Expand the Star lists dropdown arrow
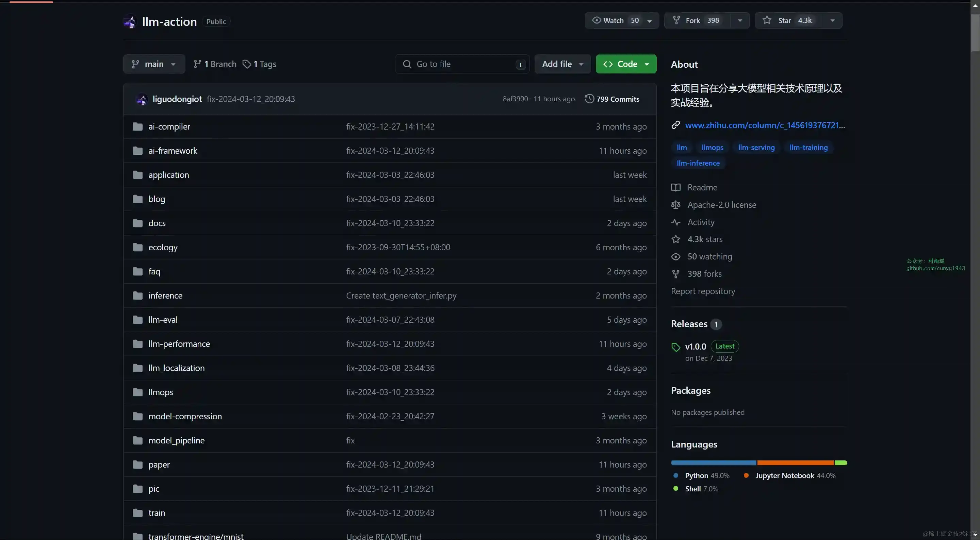This screenshot has height=540, width=980. tap(832, 20)
